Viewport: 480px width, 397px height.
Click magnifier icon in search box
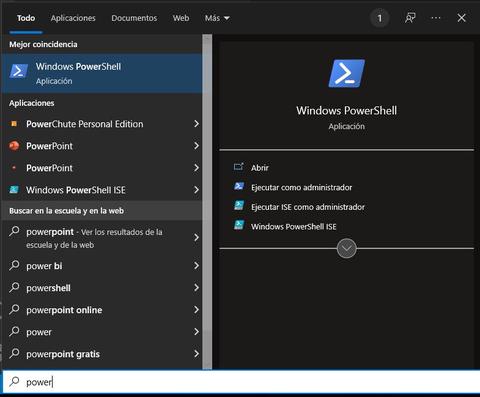[x=14, y=381]
